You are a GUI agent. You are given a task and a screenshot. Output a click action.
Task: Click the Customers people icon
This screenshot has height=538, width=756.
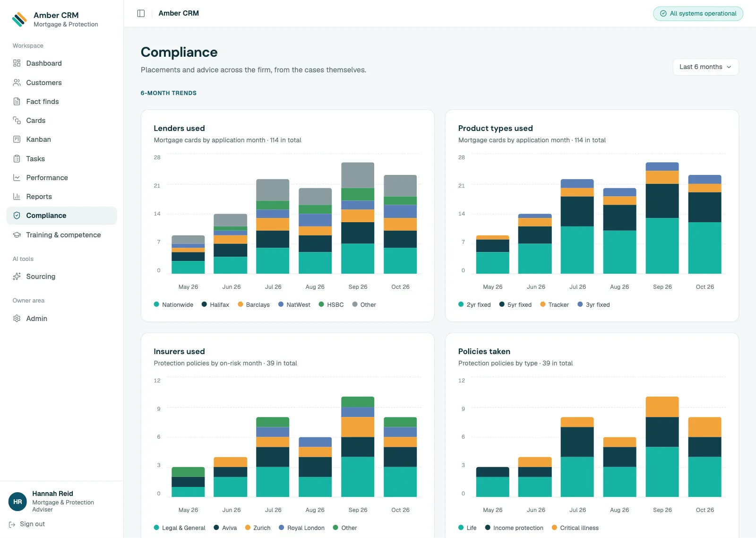tap(17, 83)
